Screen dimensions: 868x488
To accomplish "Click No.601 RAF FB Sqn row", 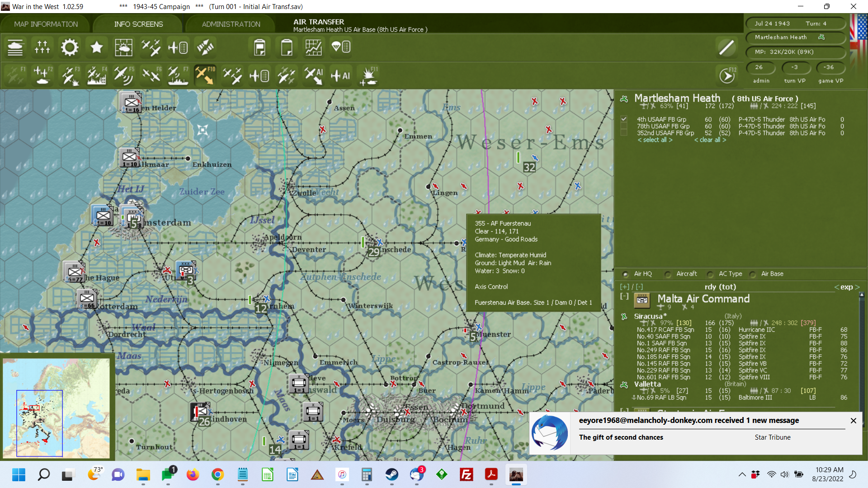I will click(741, 377).
